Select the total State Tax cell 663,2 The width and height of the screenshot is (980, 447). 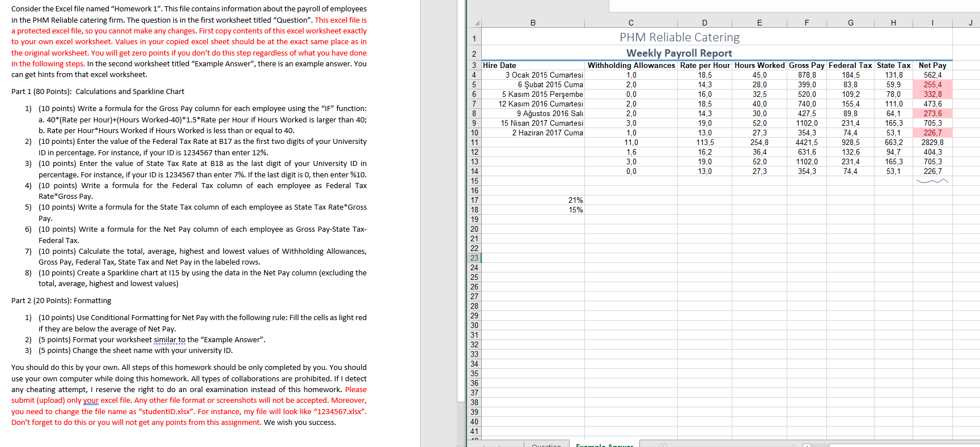893,142
